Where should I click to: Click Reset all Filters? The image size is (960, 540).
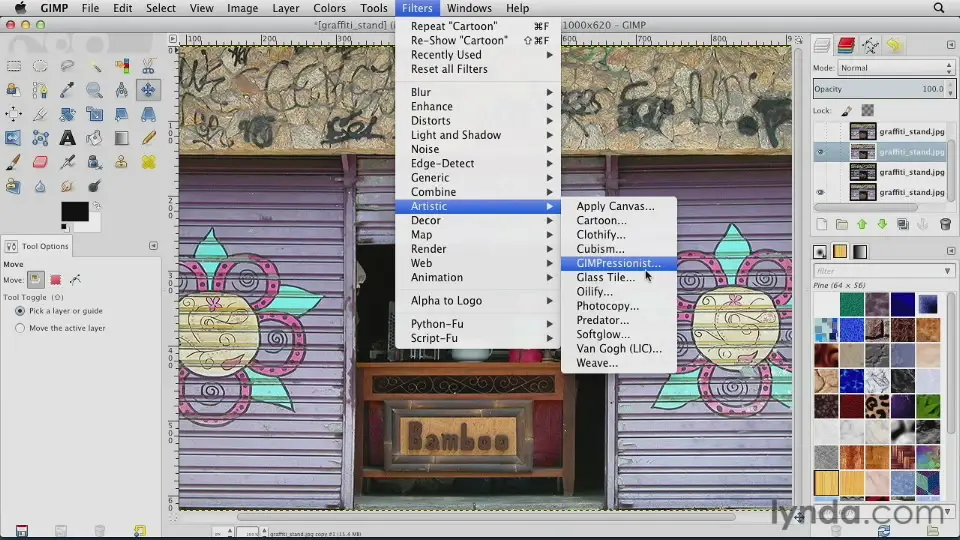[x=478, y=69]
